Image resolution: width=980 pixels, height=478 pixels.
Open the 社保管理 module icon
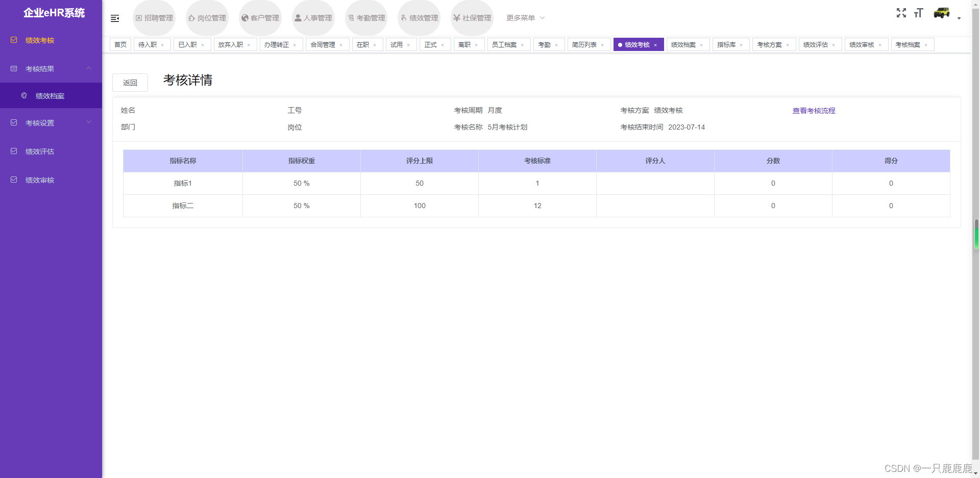tap(472, 17)
